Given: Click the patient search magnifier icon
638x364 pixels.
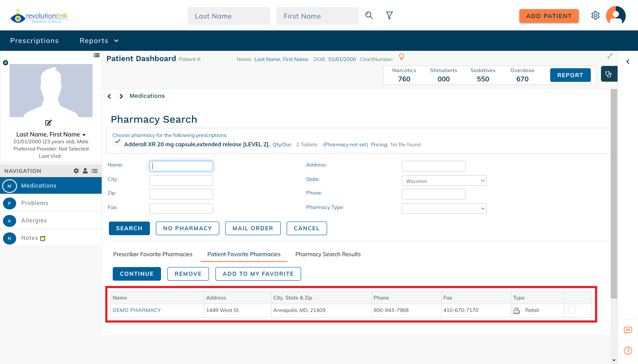Looking at the screenshot, I should [369, 16].
